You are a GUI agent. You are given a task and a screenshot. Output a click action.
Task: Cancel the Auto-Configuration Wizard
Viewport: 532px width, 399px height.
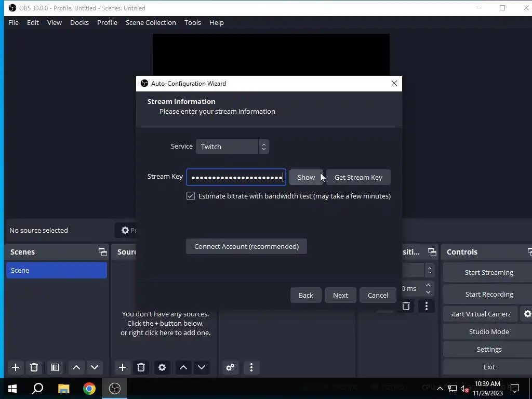(x=378, y=295)
